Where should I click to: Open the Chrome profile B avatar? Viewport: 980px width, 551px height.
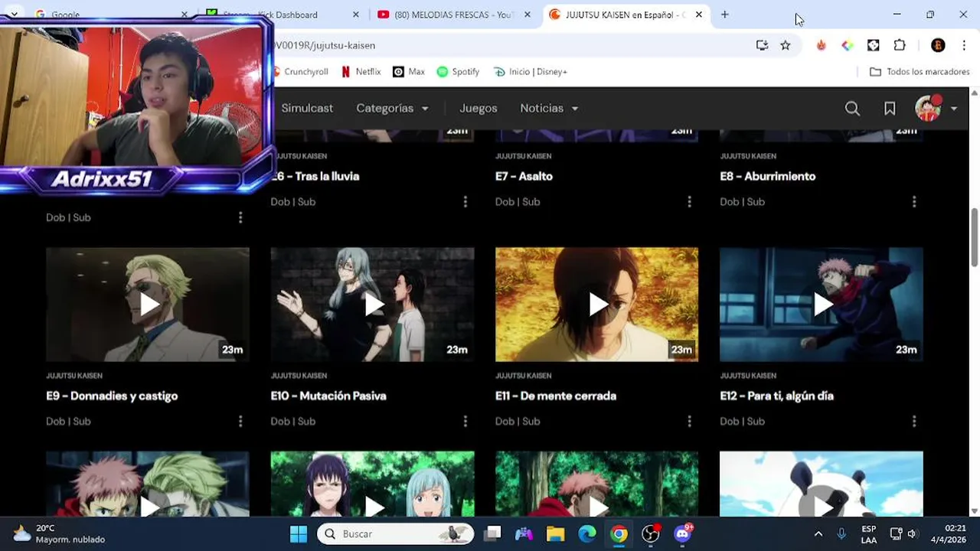click(938, 45)
